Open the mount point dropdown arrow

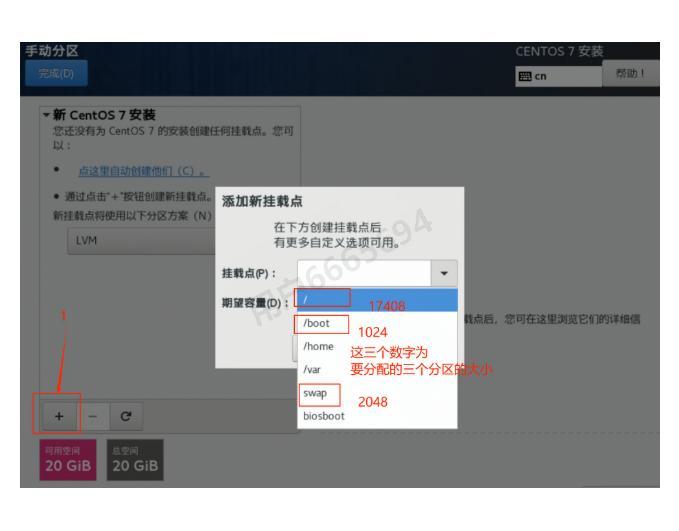tap(444, 273)
